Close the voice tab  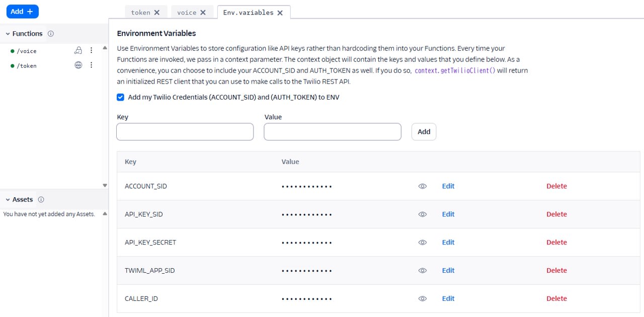[x=203, y=13]
